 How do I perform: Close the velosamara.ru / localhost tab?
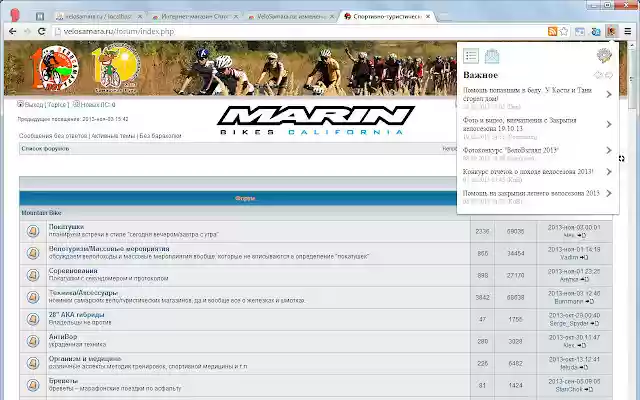140,17
